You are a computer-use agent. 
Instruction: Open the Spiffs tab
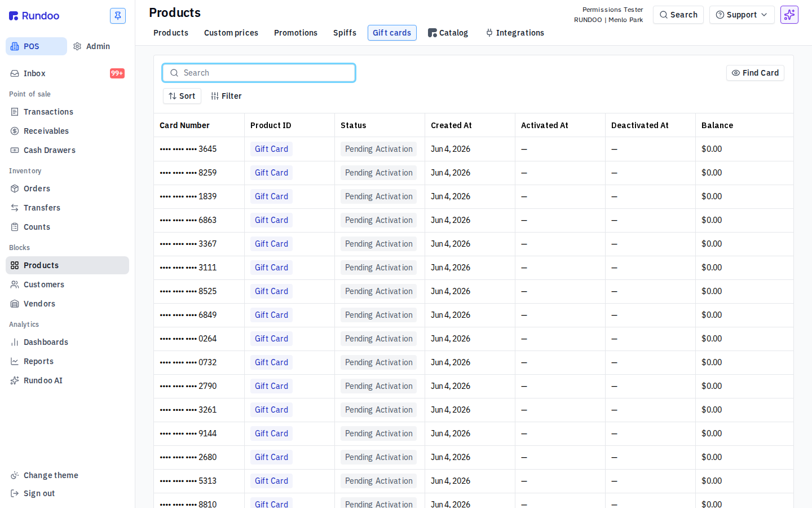[x=345, y=33]
